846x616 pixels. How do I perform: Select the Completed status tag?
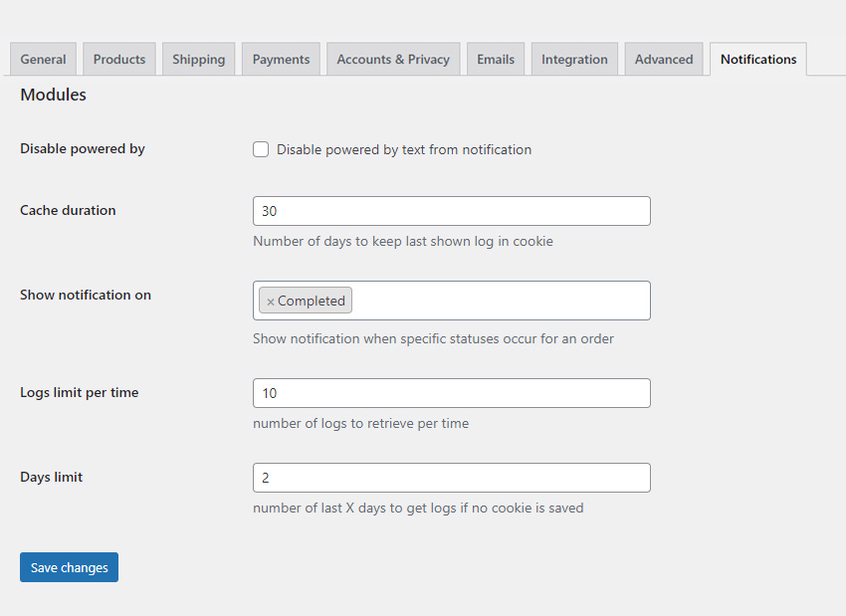[311, 300]
